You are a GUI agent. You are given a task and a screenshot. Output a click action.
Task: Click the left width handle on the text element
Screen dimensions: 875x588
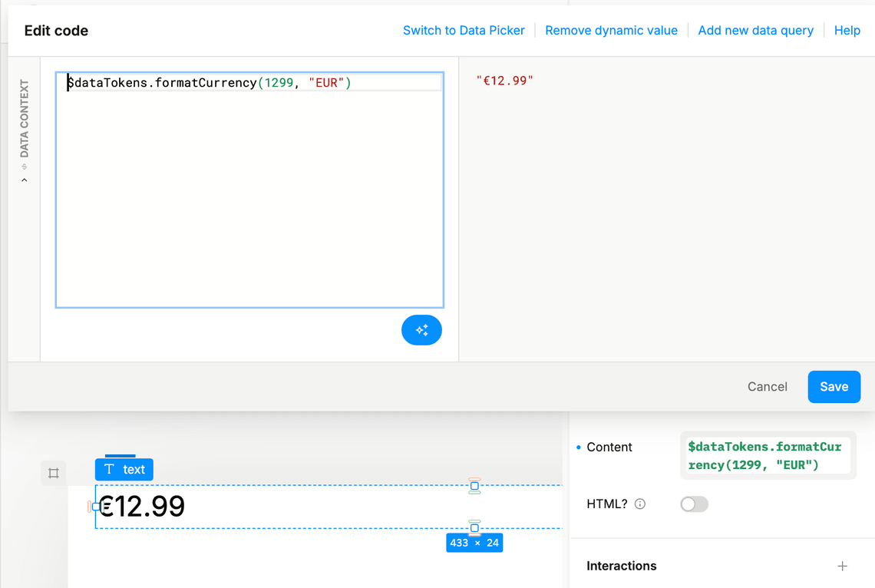(x=97, y=506)
